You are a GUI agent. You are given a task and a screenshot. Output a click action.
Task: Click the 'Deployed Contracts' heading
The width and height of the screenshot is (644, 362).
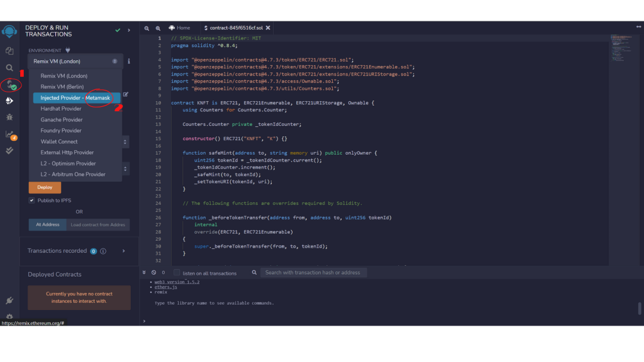click(55, 275)
